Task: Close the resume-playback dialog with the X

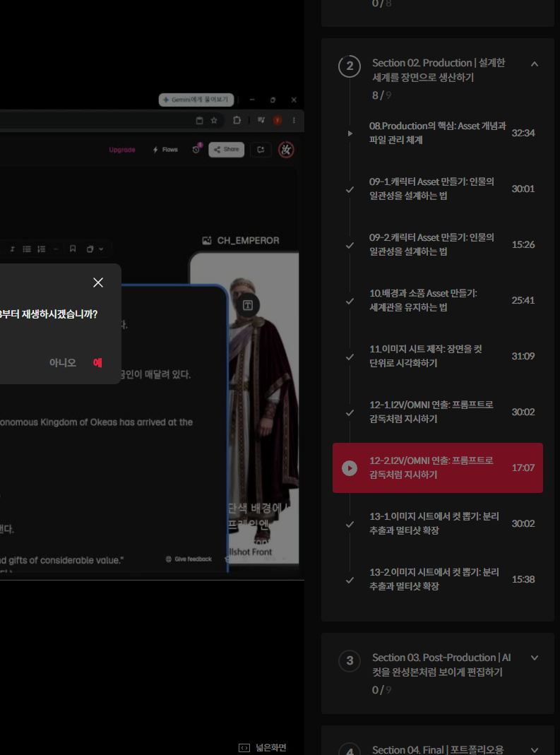Action: coord(98,283)
